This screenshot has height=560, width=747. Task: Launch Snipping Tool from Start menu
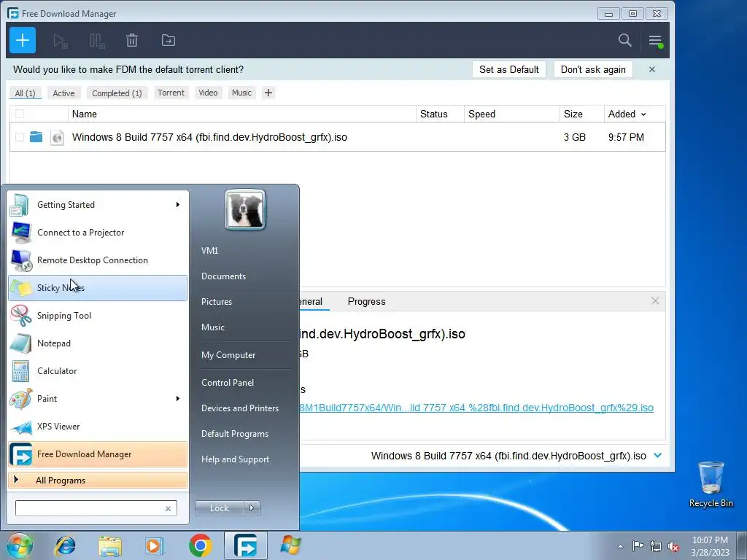tap(98, 316)
